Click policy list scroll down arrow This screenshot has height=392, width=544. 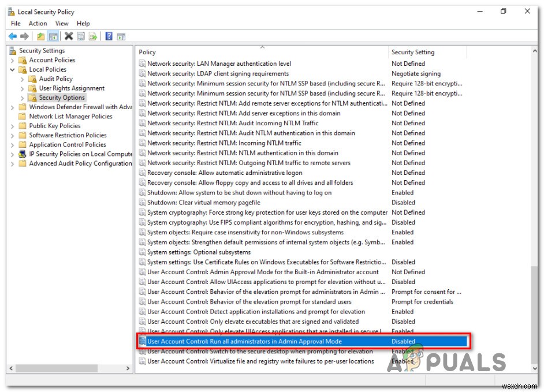534,368
